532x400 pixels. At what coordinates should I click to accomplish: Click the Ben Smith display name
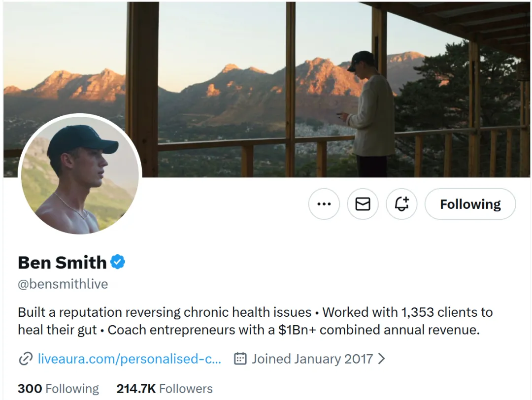coord(62,263)
